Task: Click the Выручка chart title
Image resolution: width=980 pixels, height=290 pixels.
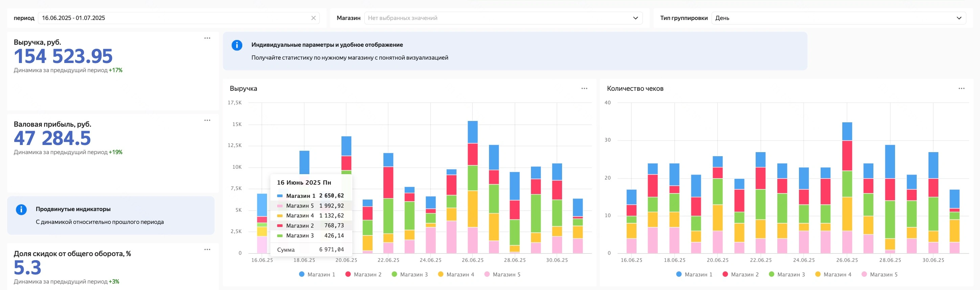Action: (244, 88)
